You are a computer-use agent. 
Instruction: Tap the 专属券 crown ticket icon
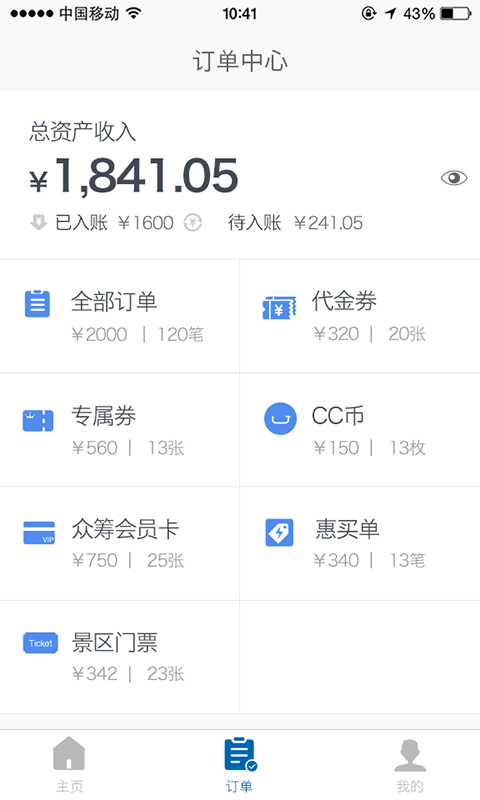pos(38,421)
